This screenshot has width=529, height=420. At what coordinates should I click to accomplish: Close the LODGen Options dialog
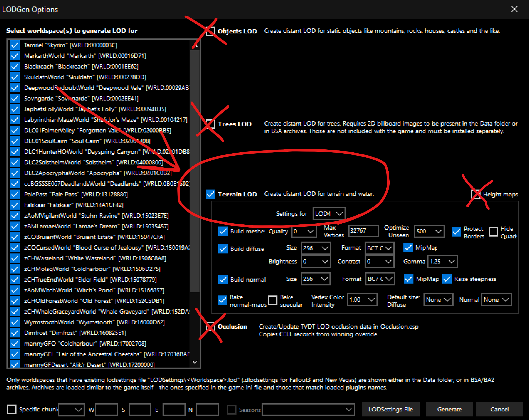coord(514,9)
